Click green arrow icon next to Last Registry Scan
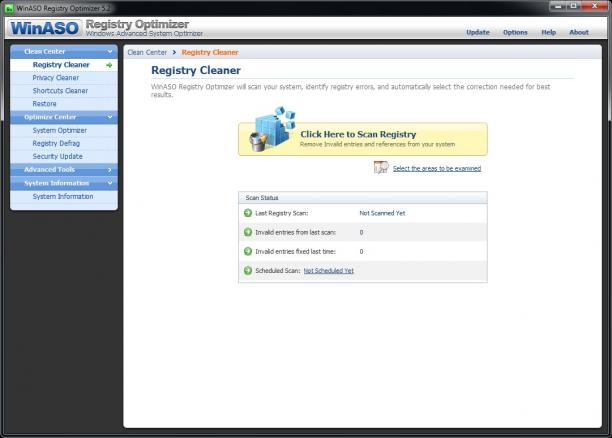 [x=248, y=213]
